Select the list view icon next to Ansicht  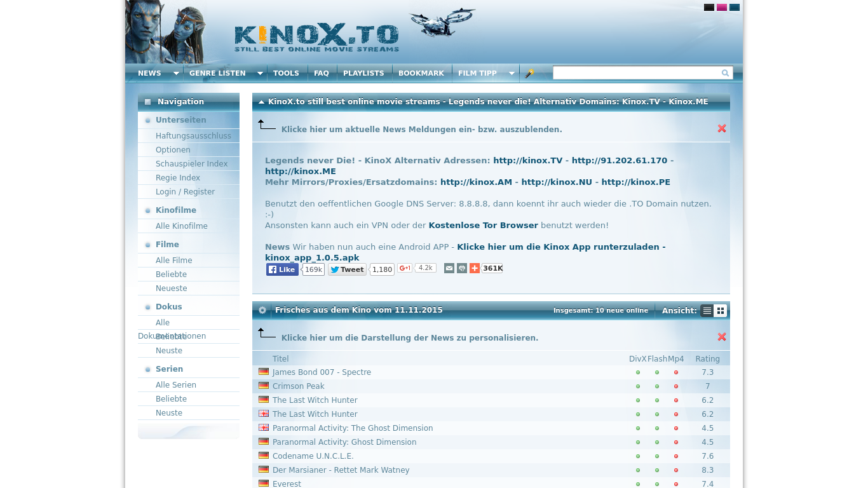(x=707, y=311)
